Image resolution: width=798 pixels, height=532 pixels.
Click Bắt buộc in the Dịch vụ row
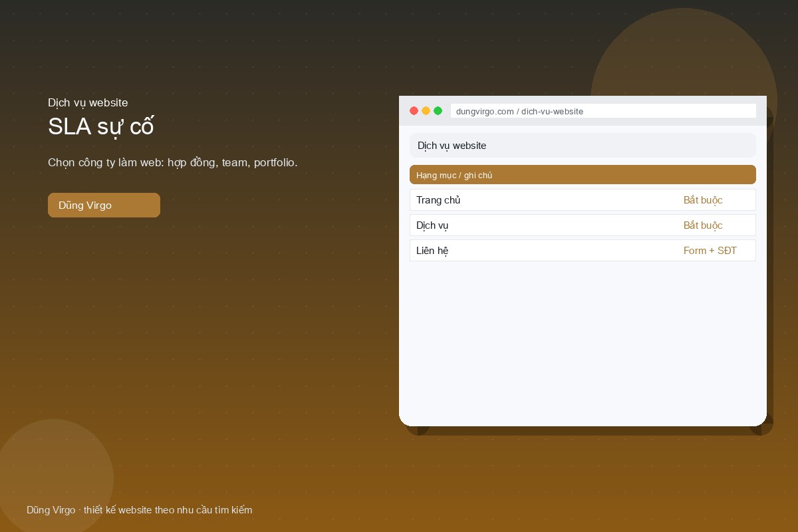pos(703,225)
